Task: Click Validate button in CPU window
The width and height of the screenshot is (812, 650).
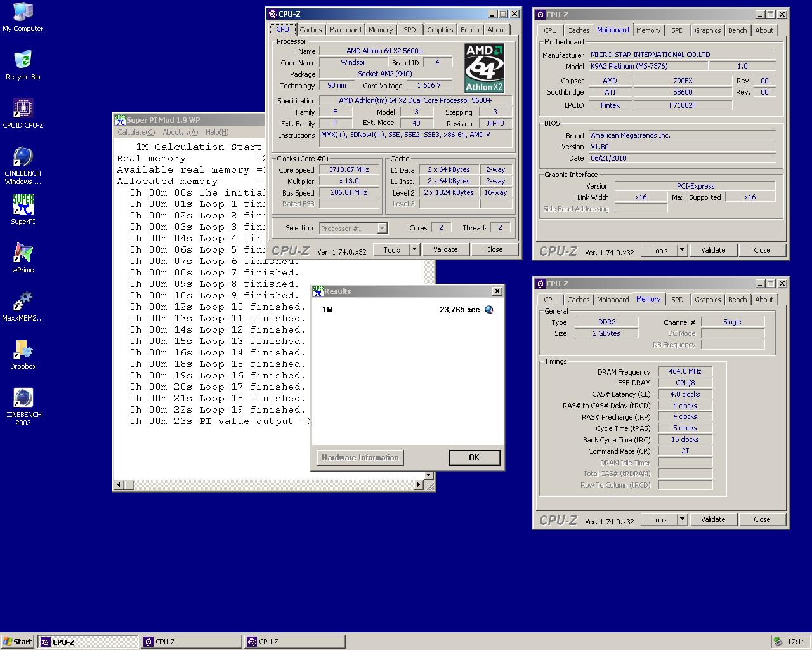Action: (x=445, y=249)
